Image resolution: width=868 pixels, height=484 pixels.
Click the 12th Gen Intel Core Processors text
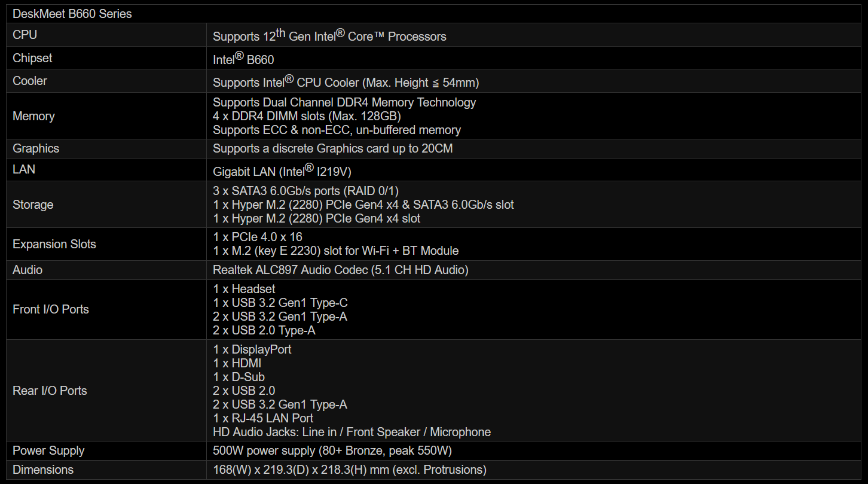click(x=329, y=35)
